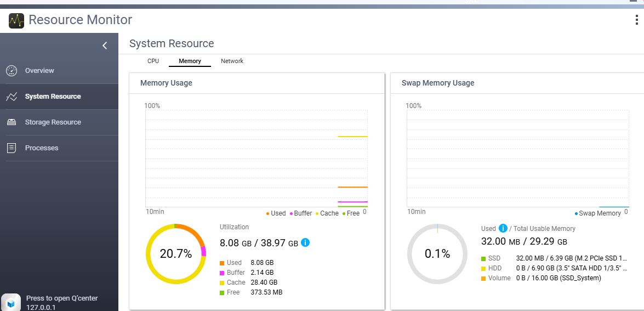Viewport: 644px width, 311px height.
Task: Toggle the Swap Memory chart legend
Action: click(x=598, y=213)
